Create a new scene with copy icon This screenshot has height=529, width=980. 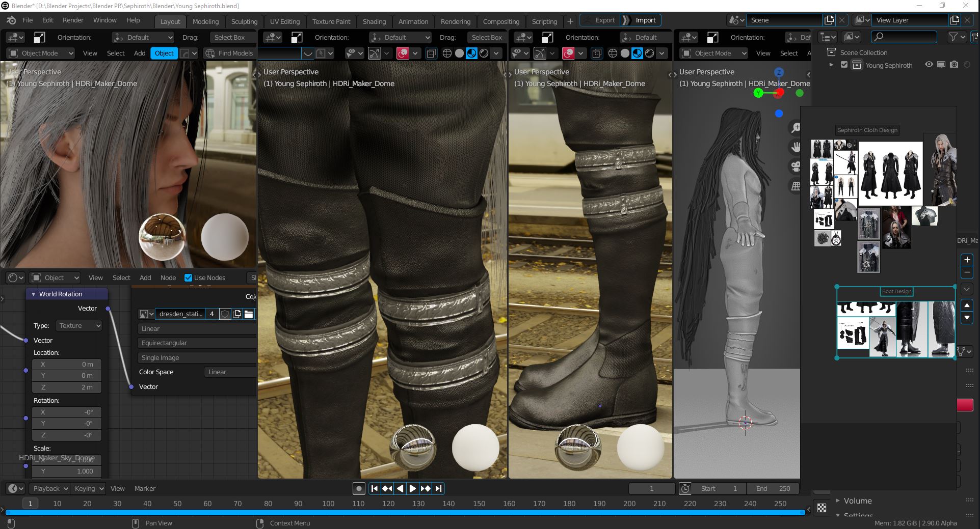829,20
